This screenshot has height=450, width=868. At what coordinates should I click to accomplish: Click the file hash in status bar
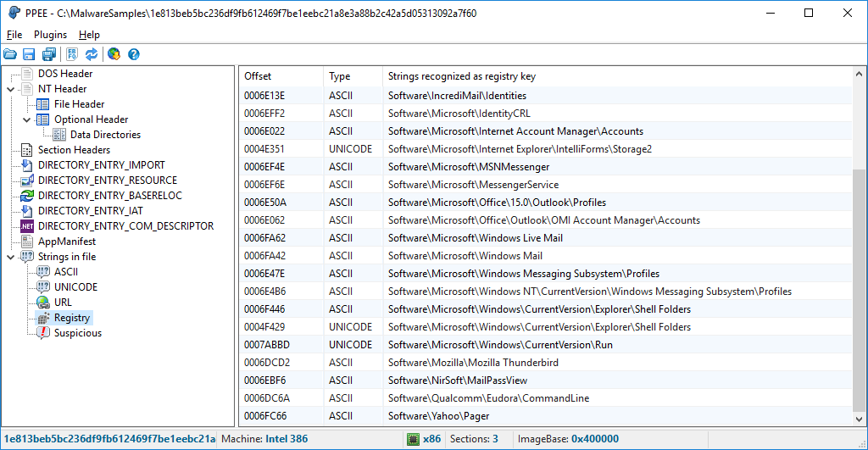109,439
